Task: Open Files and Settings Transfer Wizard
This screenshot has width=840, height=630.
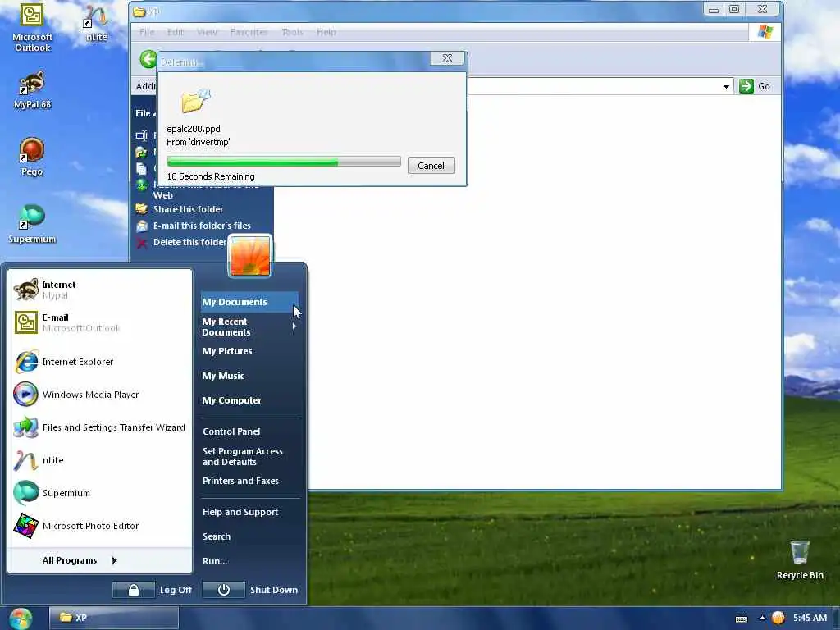Action: point(99,427)
